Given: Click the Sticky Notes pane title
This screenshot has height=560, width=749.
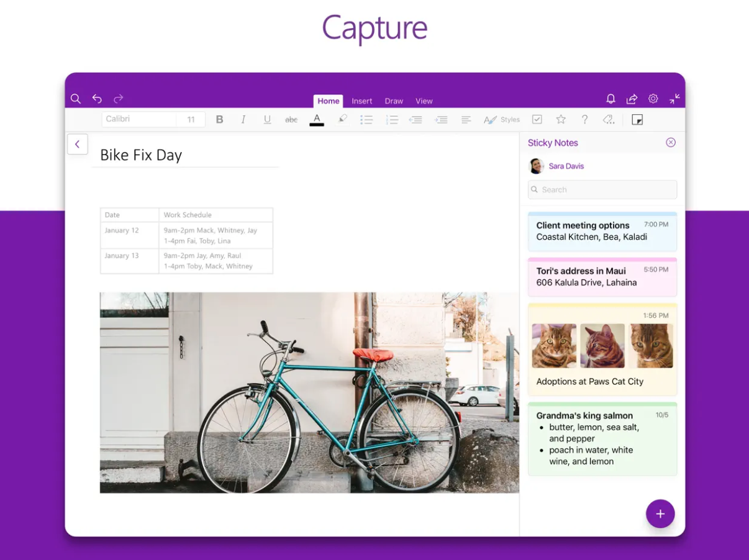Looking at the screenshot, I should [x=553, y=143].
